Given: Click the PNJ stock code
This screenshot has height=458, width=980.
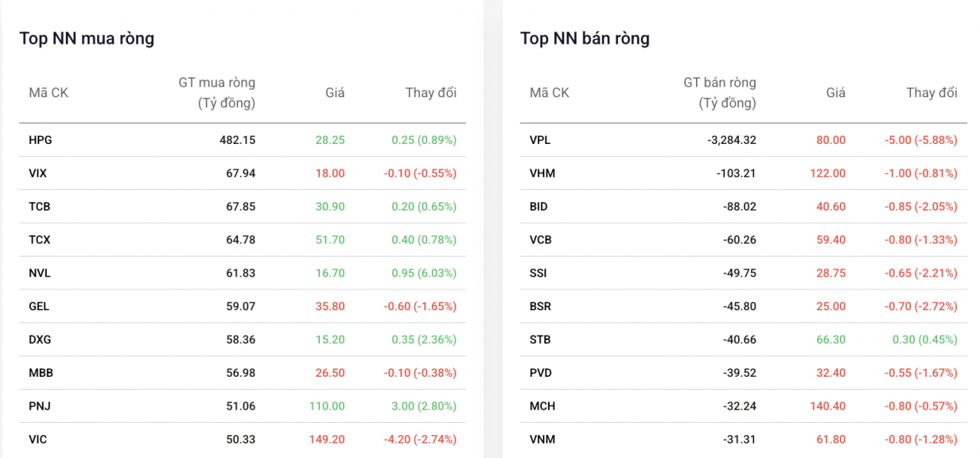Looking at the screenshot, I should click(x=39, y=406).
